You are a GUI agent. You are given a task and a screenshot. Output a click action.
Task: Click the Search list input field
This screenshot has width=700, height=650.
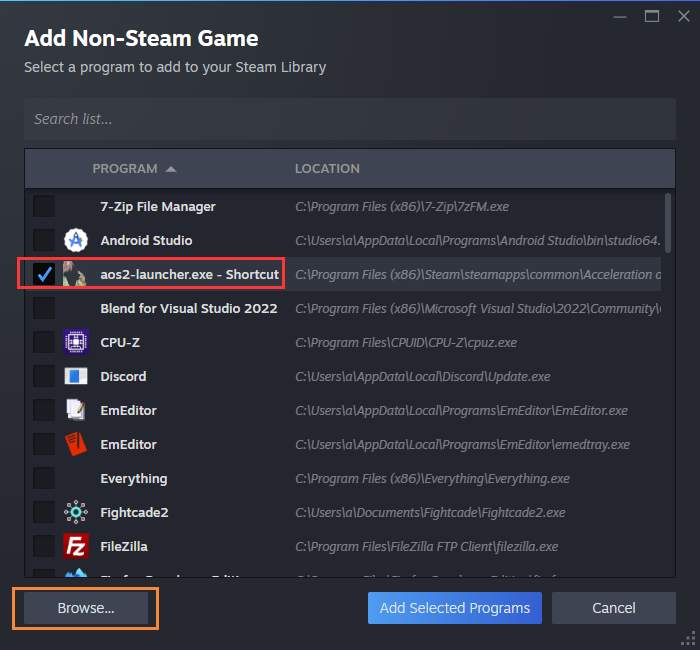350,119
